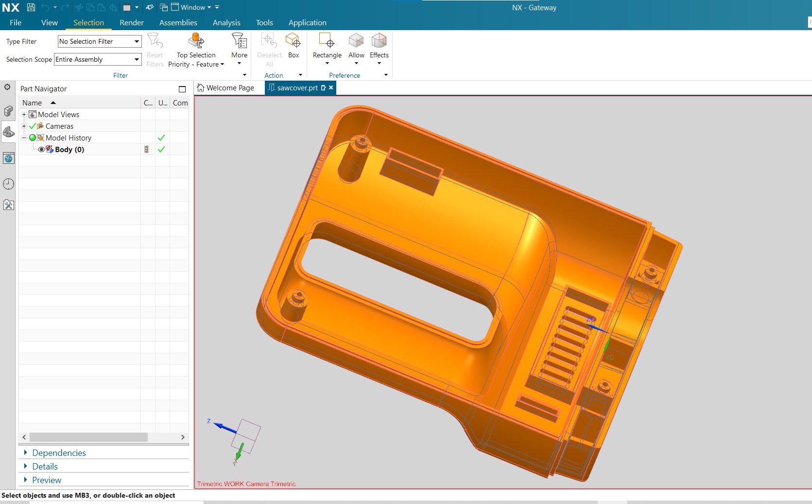
Task: Open the quick access toolbar customize arrow
Action: pos(217,7)
